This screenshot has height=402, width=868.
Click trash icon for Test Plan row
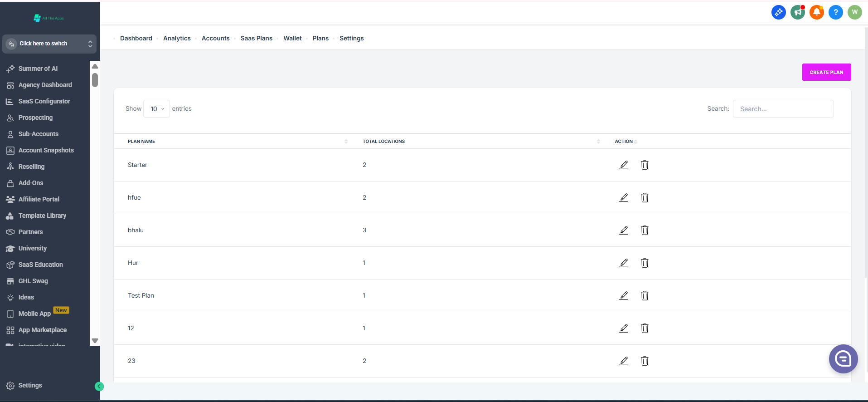[645, 296]
